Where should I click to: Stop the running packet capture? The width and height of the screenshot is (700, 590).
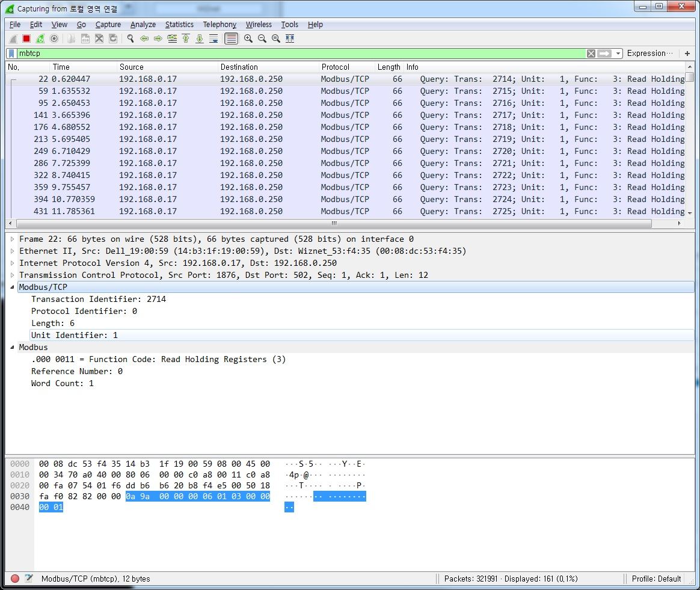pos(26,39)
